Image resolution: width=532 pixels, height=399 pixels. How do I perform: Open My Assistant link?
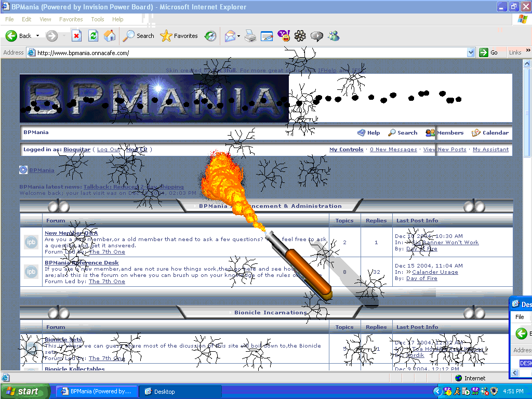[x=490, y=149]
